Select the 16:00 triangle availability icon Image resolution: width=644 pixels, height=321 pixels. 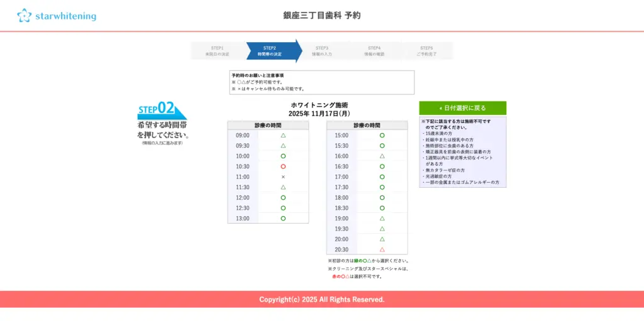[382, 156]
